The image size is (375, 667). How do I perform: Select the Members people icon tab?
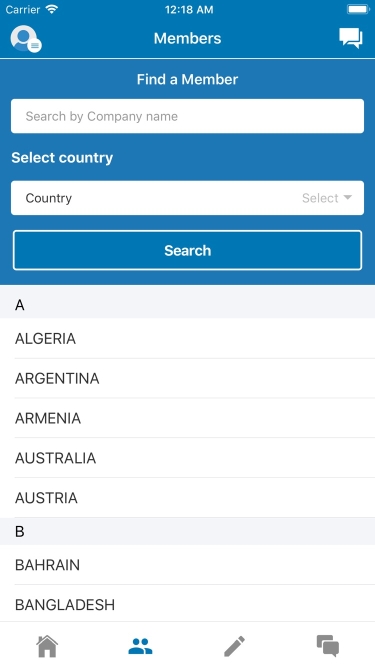click(140, 646)
